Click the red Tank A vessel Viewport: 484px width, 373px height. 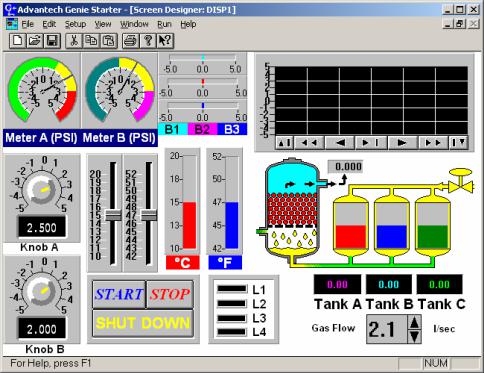click(x=351, y=226)
